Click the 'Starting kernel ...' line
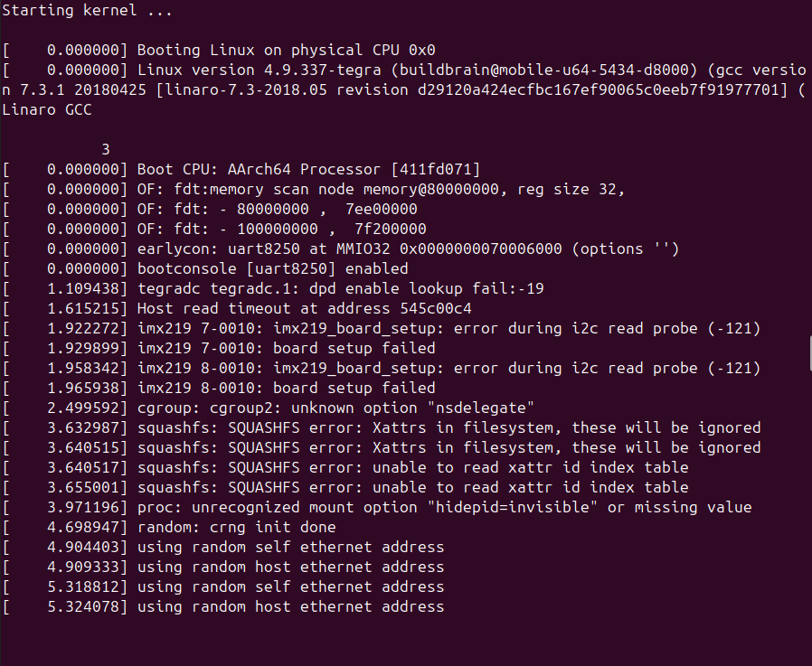Image resolution: width=812 pixels, height=666 pixels. pos(87,10)
